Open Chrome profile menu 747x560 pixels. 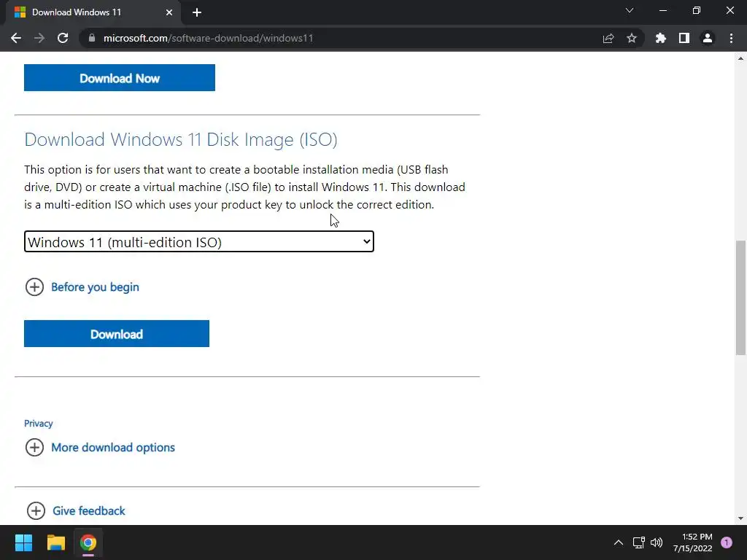point(708,38)
